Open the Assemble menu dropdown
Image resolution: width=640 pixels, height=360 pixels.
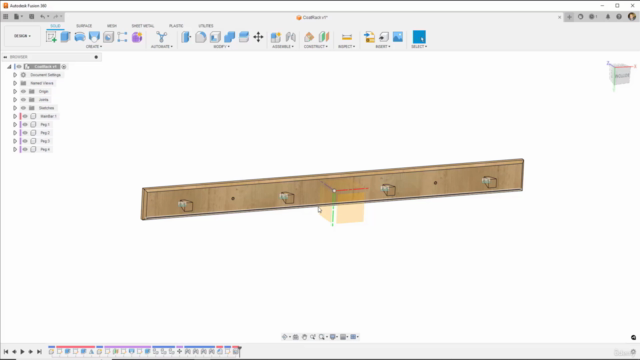[x=283, y=47]
